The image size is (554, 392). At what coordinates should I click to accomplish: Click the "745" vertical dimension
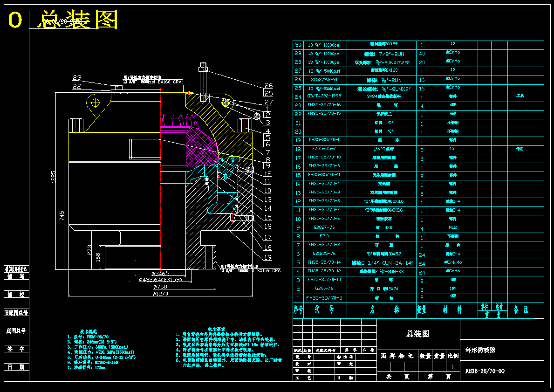pos(62,216)
